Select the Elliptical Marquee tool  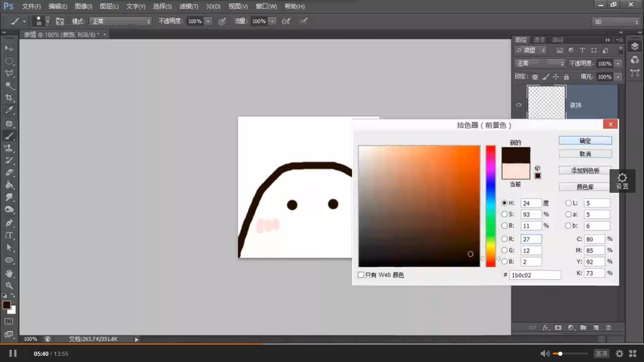point(9,61)
